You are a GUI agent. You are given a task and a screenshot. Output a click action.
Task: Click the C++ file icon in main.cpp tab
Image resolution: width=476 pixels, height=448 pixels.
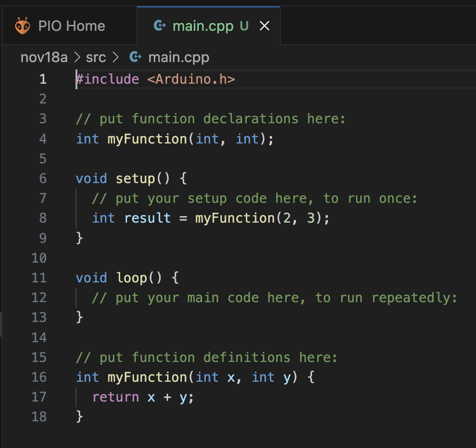coord(160,25)
